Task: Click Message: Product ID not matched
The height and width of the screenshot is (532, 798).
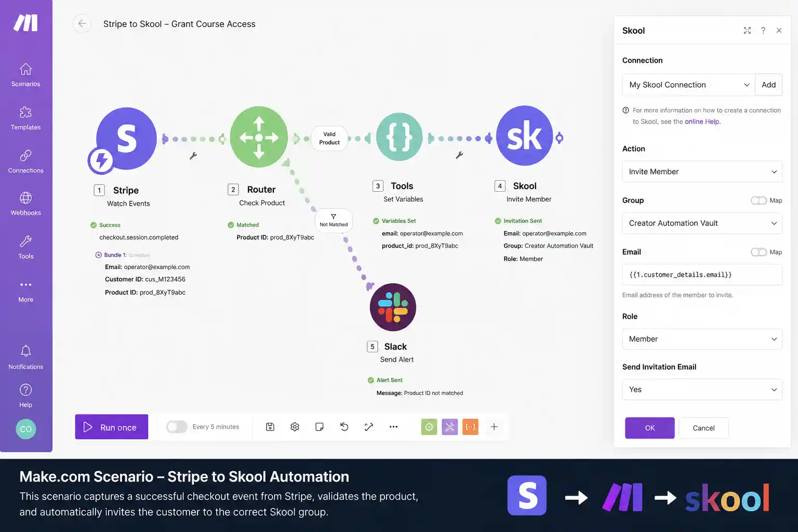Action: [420, 393]
